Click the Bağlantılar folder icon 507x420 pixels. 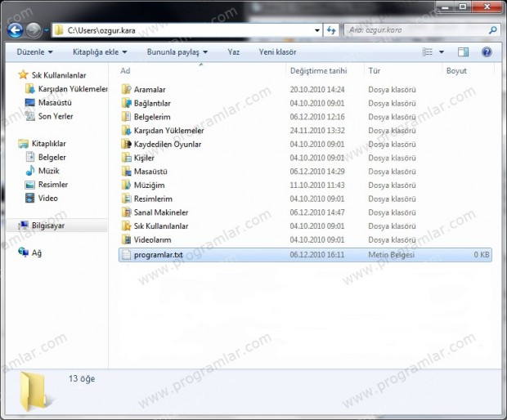[126, 103]
